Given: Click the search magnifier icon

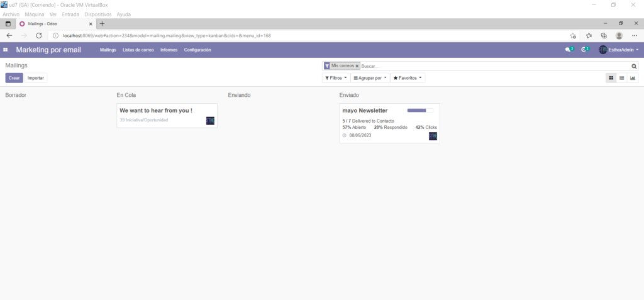Looking at the screenshot, I should click(634, 65).
